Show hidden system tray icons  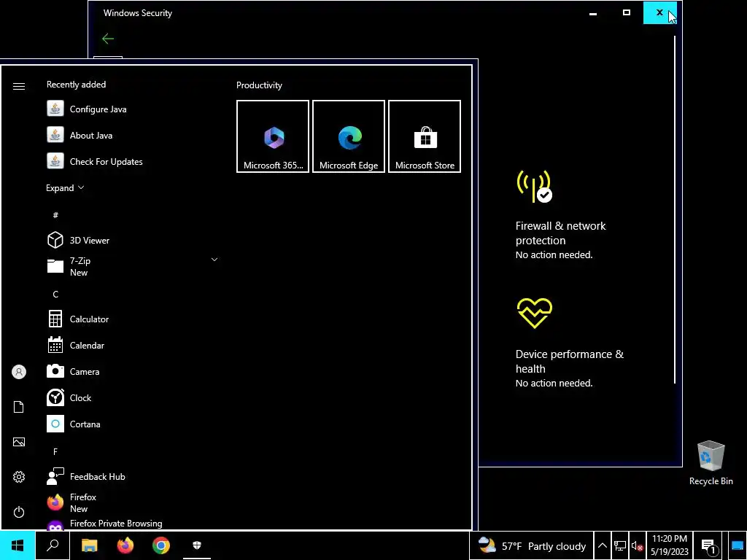pos(602,545)
